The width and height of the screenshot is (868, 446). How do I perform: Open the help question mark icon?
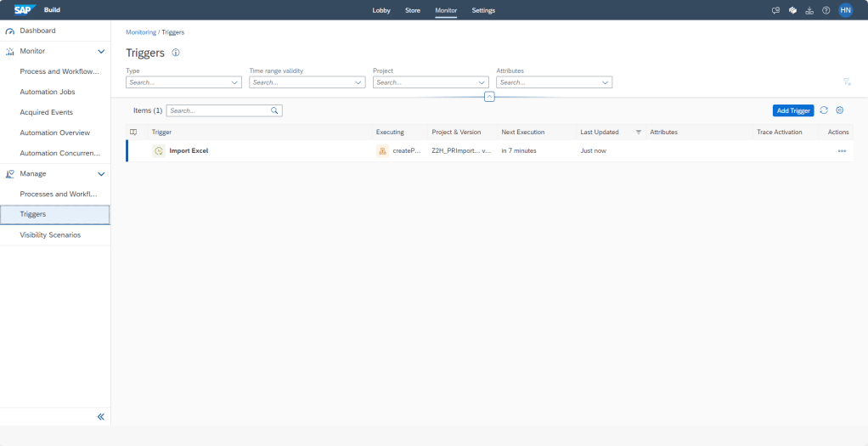(x=826, y=10)
